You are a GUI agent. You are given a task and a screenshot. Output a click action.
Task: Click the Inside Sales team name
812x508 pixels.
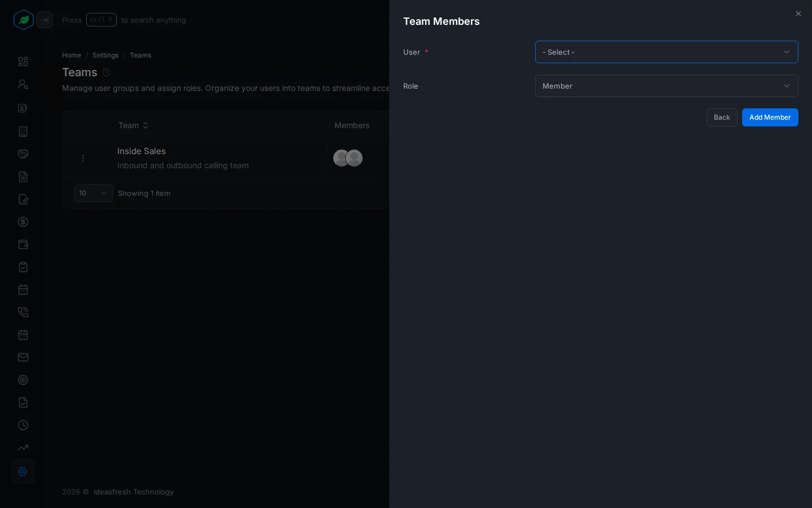(x=142, y=151)
